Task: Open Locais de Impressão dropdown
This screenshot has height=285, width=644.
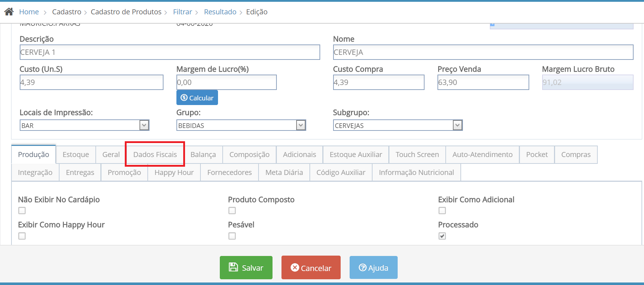Action: pos(84,125)
